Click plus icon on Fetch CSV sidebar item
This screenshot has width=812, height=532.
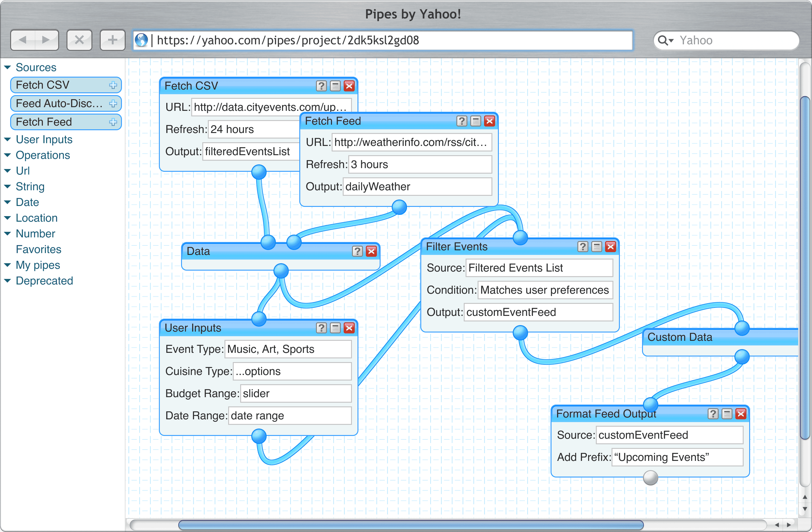[113, 85]
